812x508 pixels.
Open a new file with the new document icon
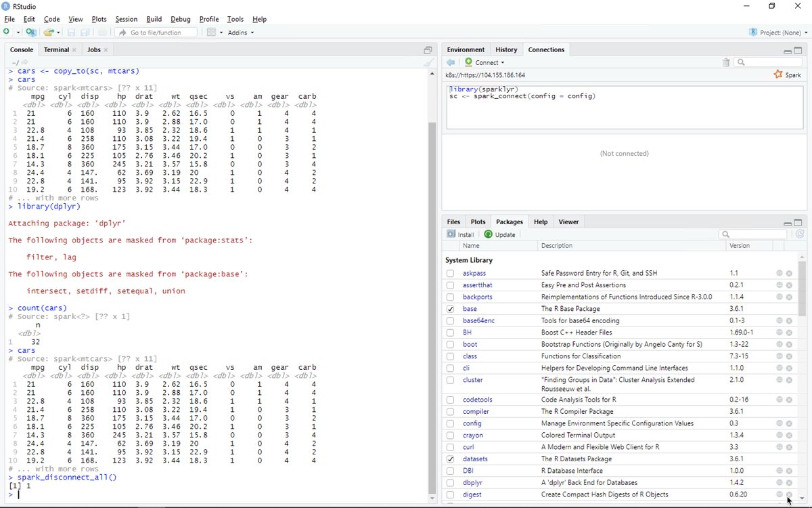(x=6, y=32)
